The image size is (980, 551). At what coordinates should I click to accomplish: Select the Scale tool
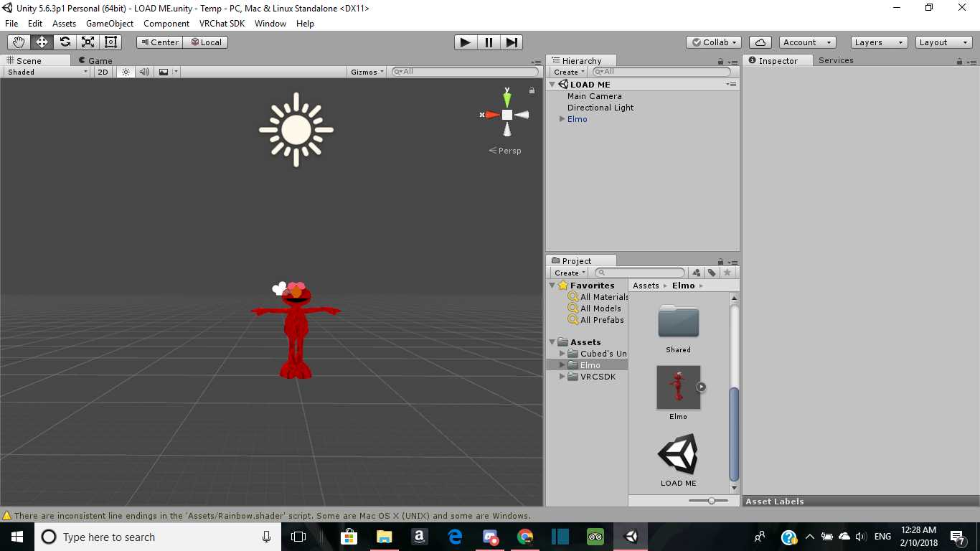(x=88, y=42)
